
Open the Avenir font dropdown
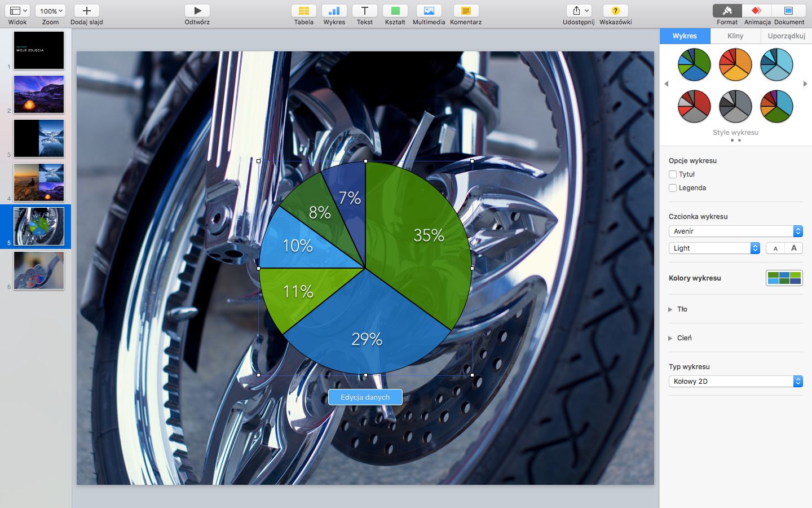click(x=735, y=231)
